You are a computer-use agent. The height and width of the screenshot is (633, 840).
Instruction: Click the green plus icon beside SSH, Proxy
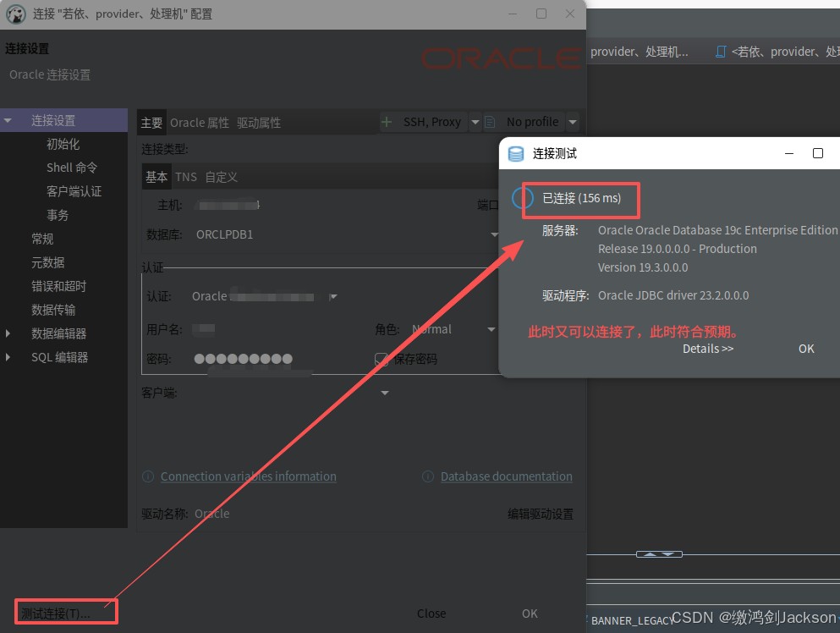point(387,122)
